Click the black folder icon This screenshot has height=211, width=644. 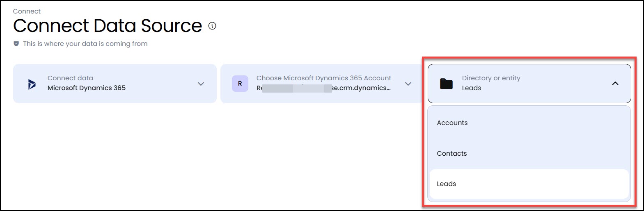446,84
